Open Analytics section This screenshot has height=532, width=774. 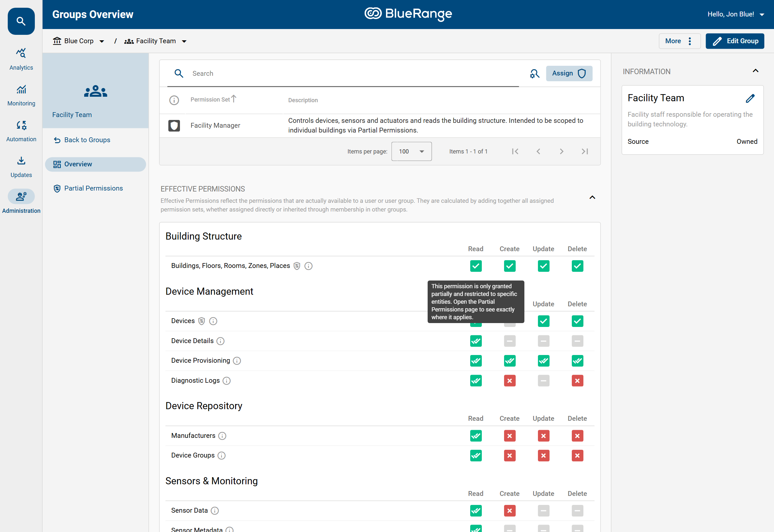click(21, 59)
